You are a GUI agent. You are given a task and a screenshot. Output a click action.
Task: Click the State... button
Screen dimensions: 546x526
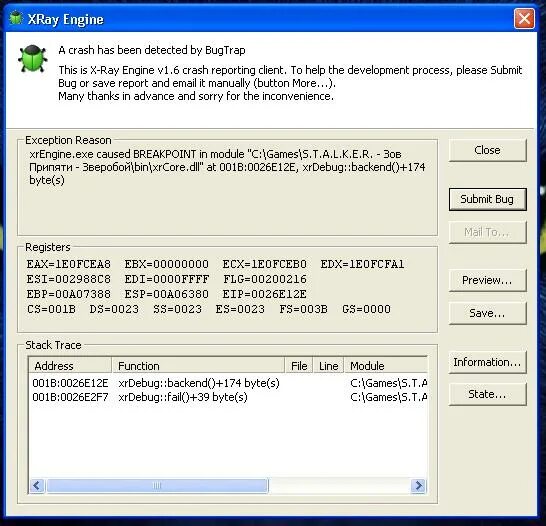tap(487, 394)
